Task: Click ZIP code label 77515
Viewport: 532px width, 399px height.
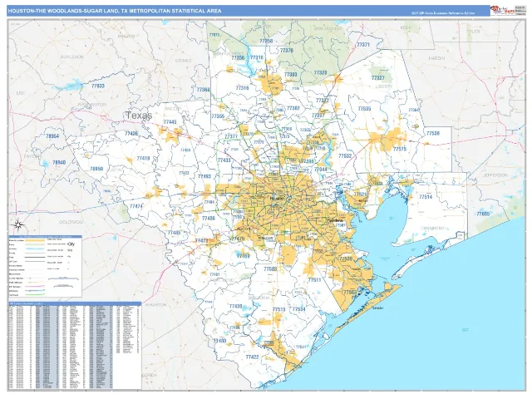Action: click(x=279, y=309)
